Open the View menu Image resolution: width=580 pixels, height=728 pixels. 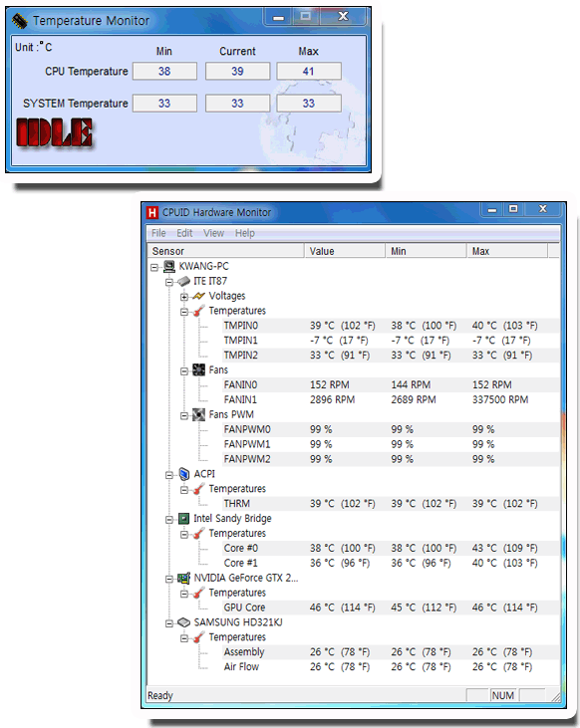214,233
